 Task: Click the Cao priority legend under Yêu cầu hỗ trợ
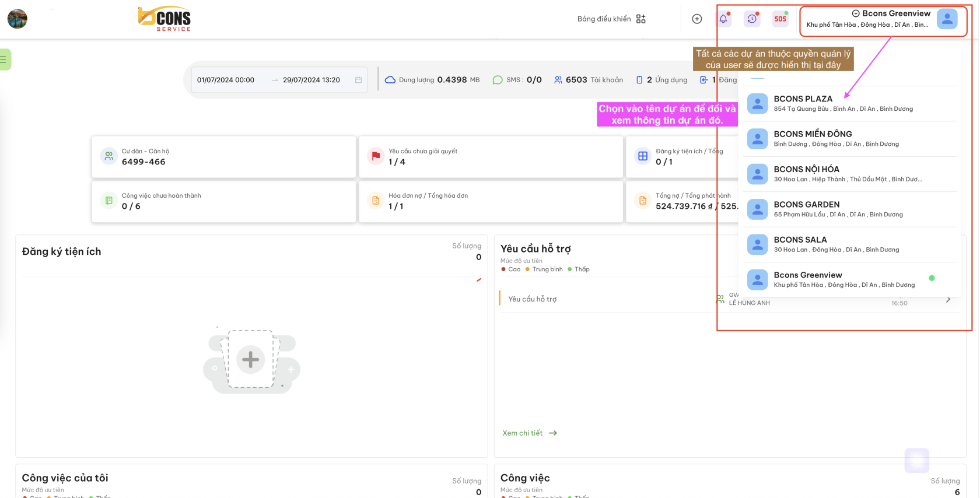(511, 269)
